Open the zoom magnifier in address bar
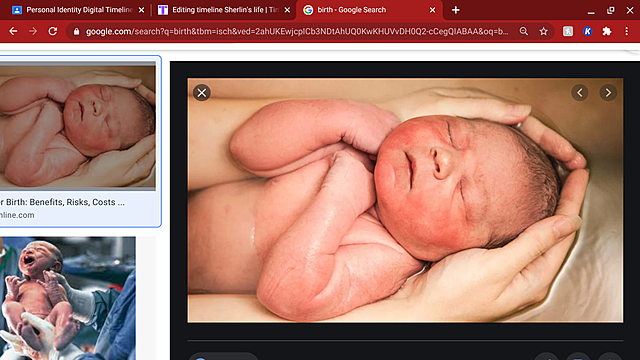 [524, 31]
